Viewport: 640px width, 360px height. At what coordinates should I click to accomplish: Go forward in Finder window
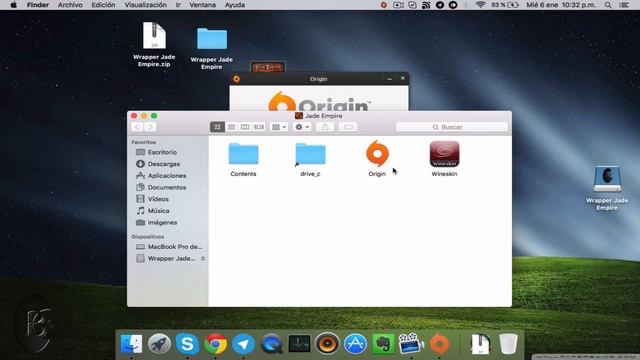[150, 127]
